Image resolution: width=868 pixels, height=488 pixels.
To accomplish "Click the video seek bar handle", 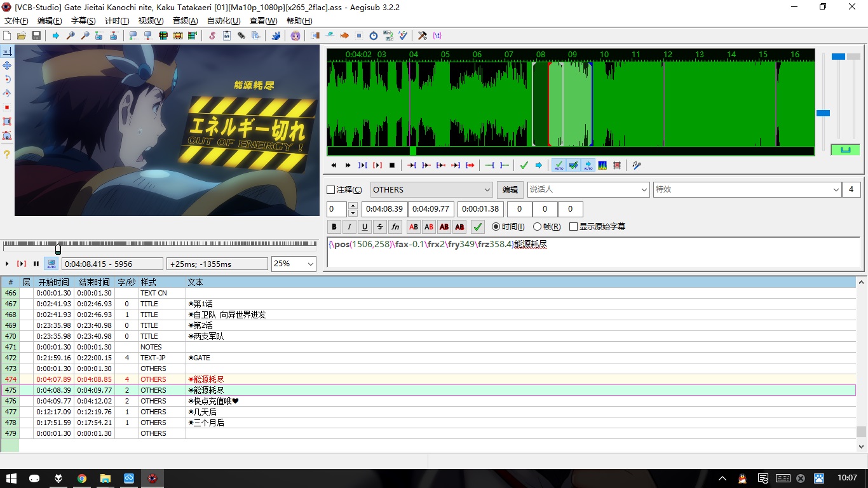I will 58,248.
